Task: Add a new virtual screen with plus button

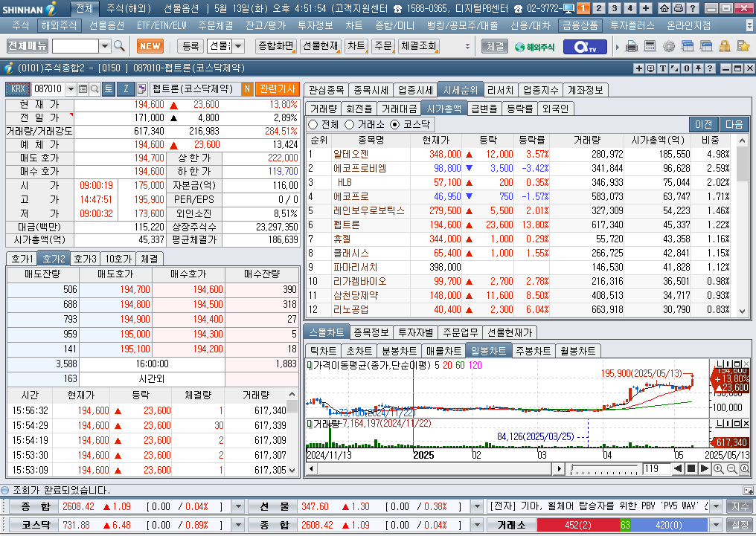Action: 646,8
